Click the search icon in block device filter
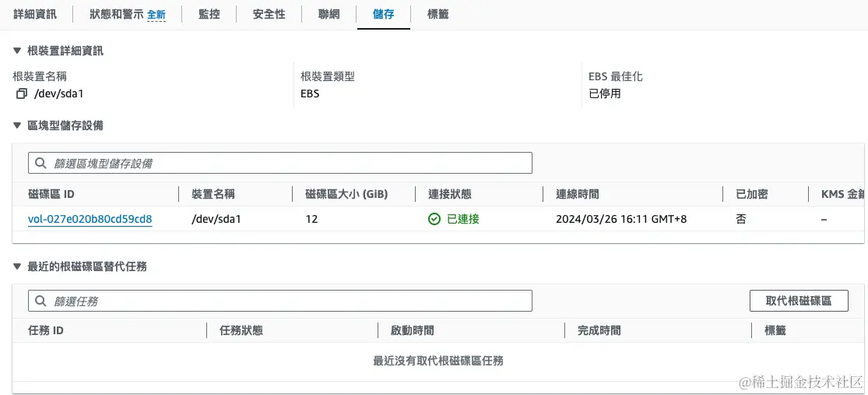 pos(40,164)
